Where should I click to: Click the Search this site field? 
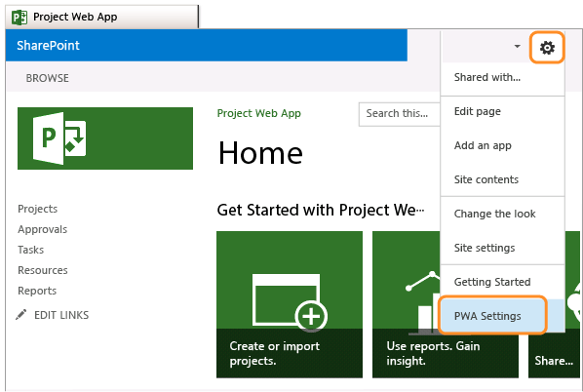(x=400, y=114)
